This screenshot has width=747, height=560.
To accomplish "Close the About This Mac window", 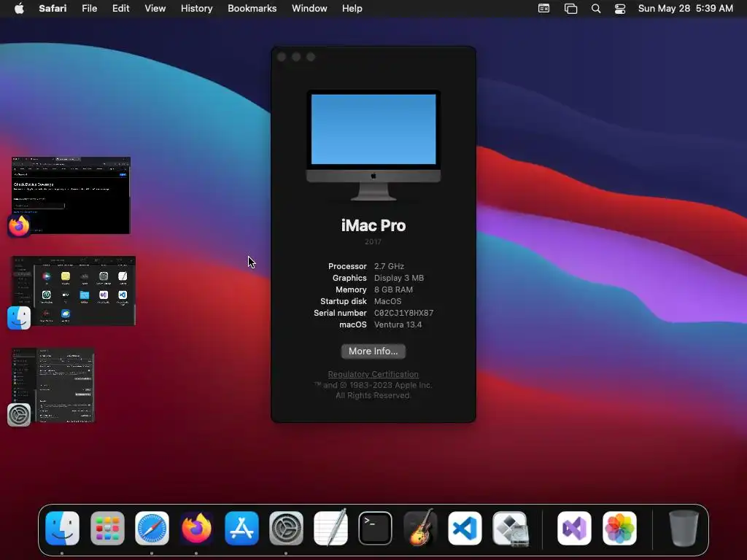I will click(x=282, y=57).
